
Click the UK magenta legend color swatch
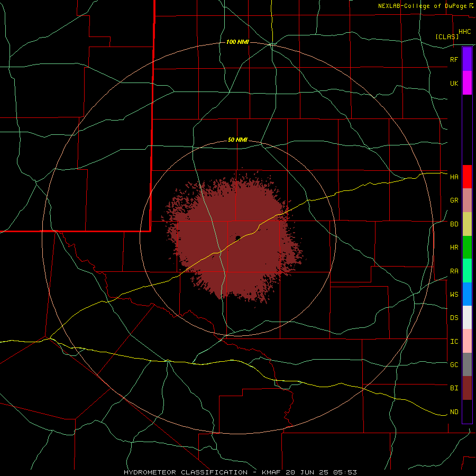click(x=467, y=83)
